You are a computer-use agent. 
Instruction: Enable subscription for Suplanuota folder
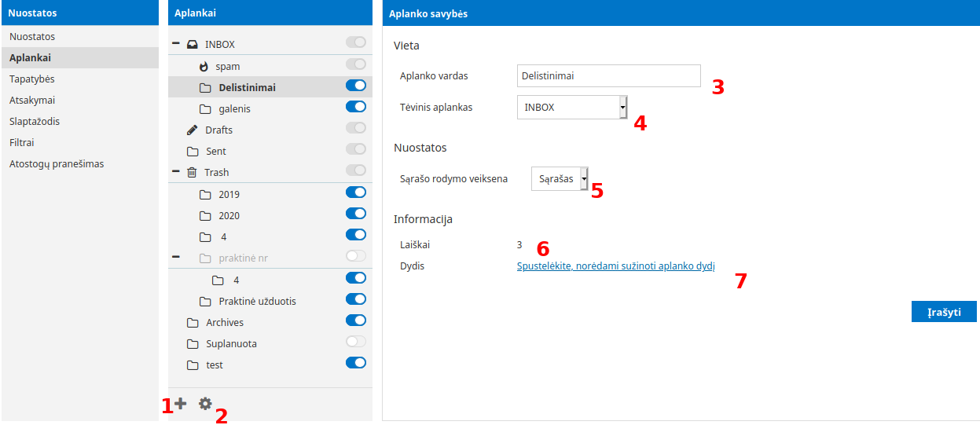[356, 342]
